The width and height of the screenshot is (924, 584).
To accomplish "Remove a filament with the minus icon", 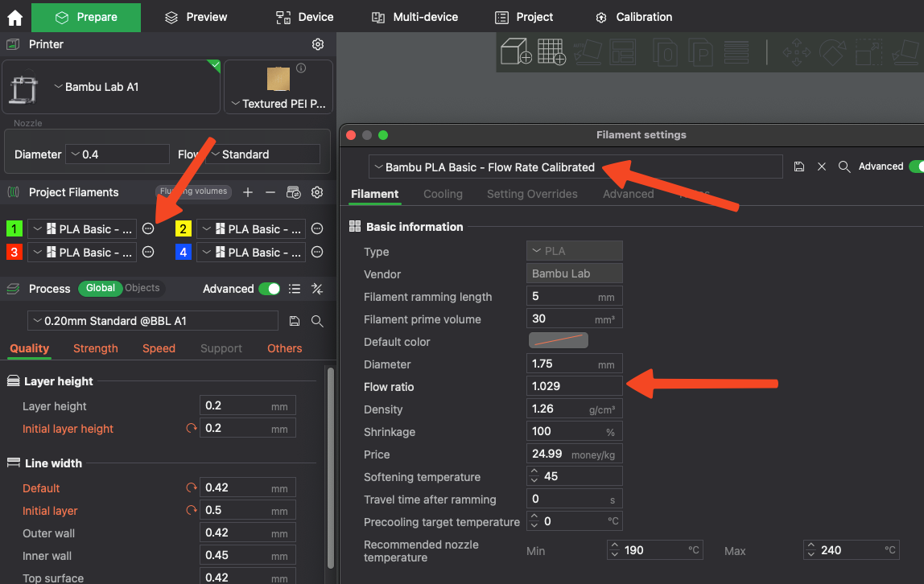I will point(270,192).
